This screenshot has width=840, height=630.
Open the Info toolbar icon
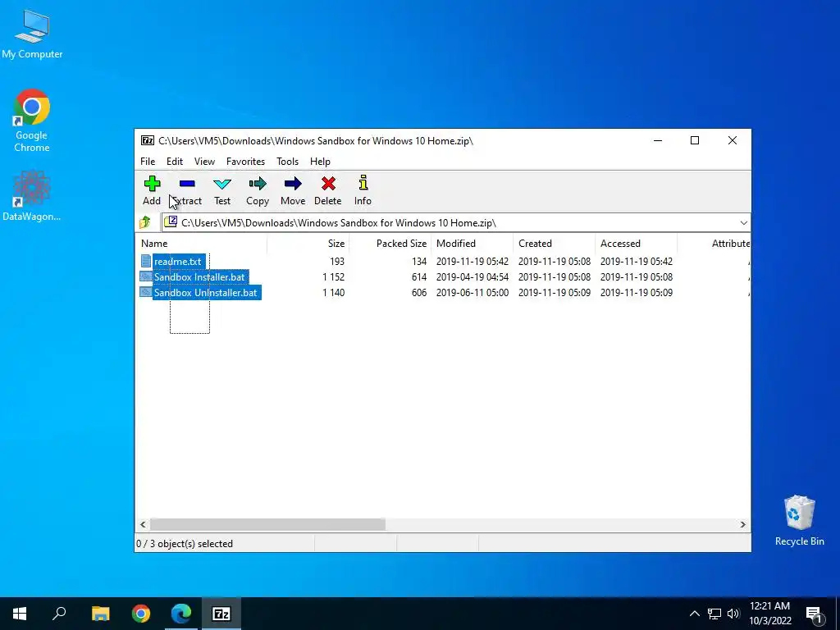[363, 183]
